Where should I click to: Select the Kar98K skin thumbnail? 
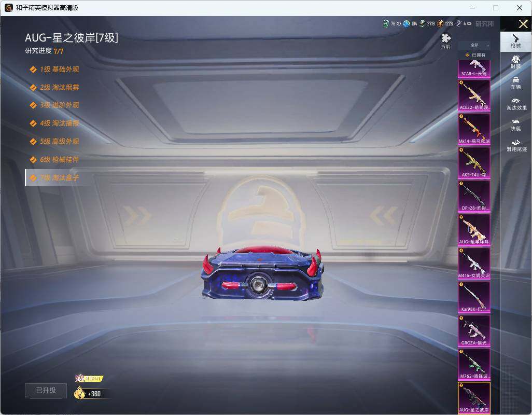pyautogui.click(x=474, y=297)
